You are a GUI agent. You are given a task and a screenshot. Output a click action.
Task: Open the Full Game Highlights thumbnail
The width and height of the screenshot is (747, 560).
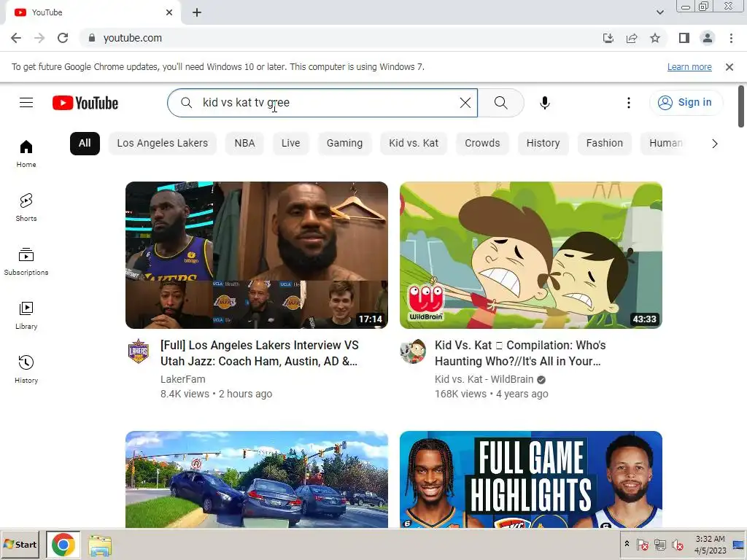point(531,480)
